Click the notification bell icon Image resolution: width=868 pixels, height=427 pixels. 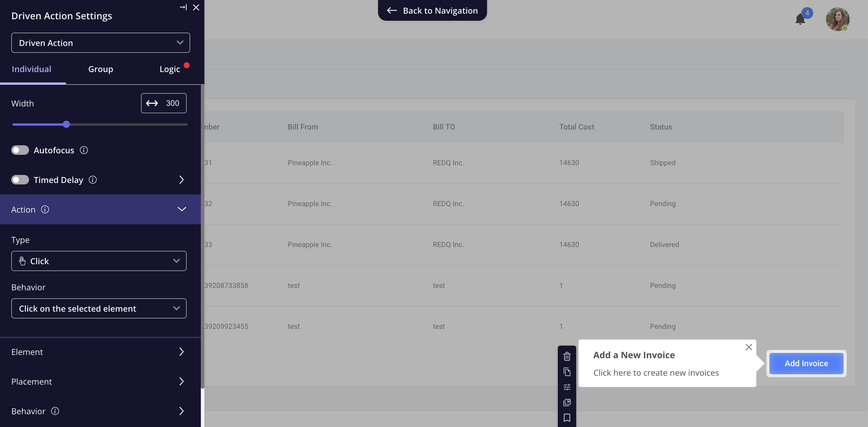click(x=800, y=19)
